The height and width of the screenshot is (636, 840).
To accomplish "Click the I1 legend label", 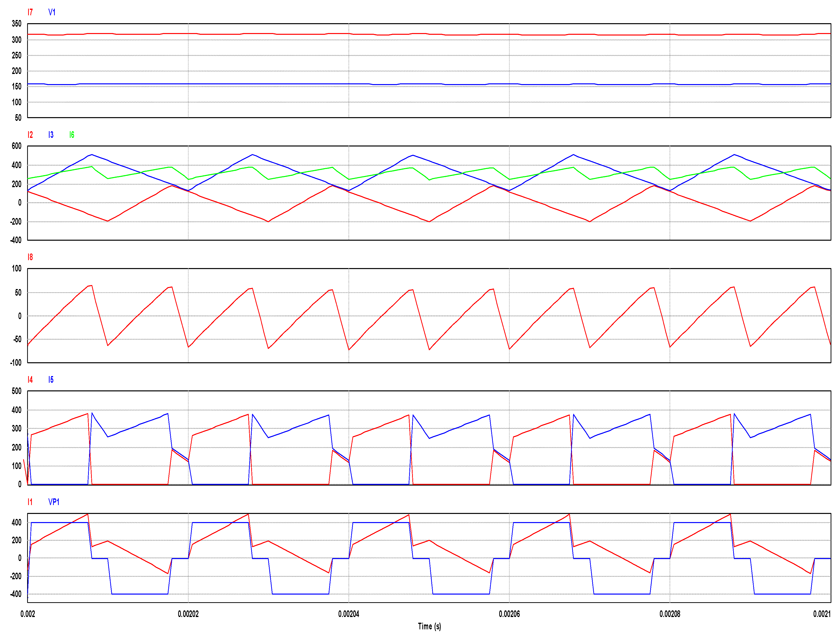I will 30,502.
